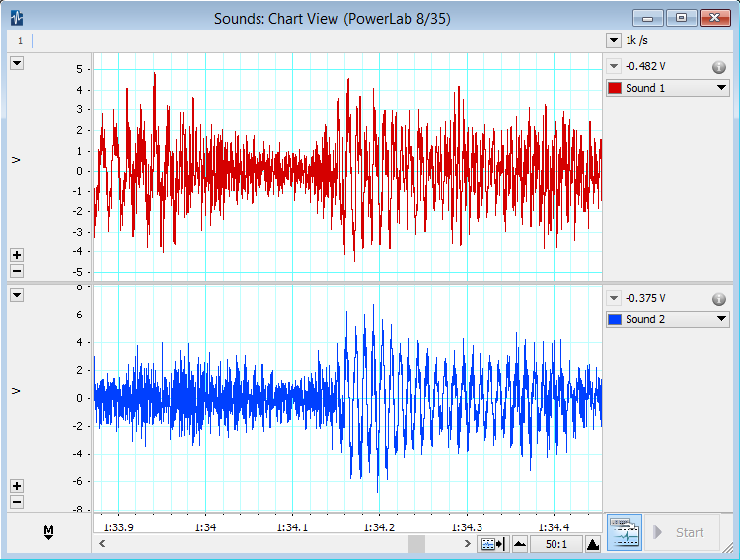Click the scroll-to-end button beside the scrollbar
Viewport: 740px width, 560px height.
[x=492, y=544]
